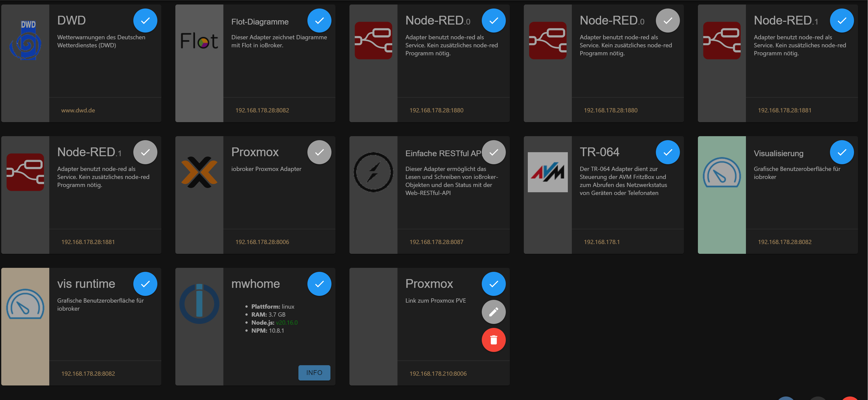Screen dimensions: 868x400
Task: Toggle the blue checkmark on the DWD card
Action: pos(145,21)
